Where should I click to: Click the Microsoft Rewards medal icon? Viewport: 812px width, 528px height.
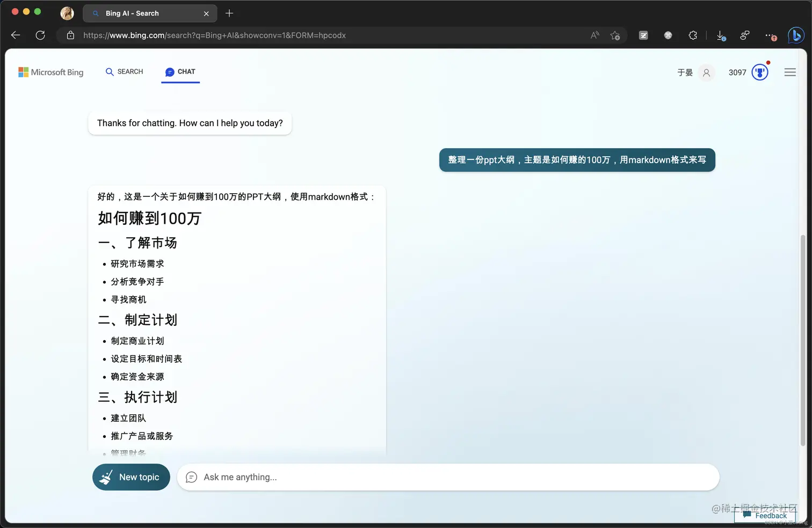click(760, 71)
